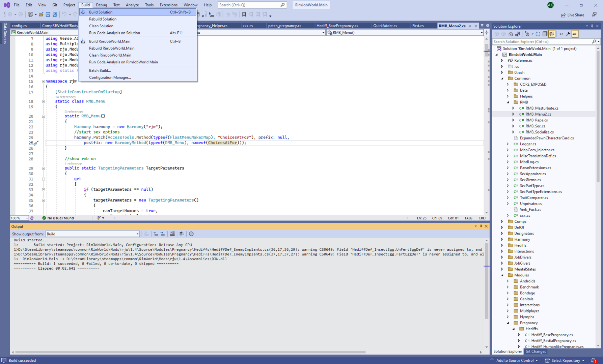Toggle Preview Selected Items in Solution Explorer
Viewport: 603px width, 364px height.
pos(575,34)
